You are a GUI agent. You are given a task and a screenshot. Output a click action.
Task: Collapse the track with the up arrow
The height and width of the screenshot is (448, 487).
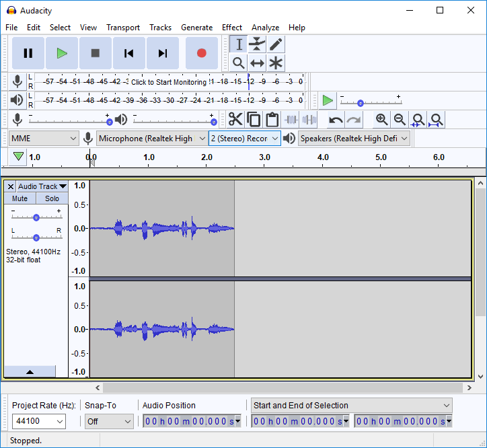click(x=30, y=371)
